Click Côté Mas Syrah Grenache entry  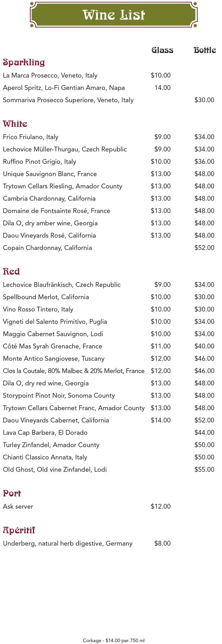click(53, 346)
